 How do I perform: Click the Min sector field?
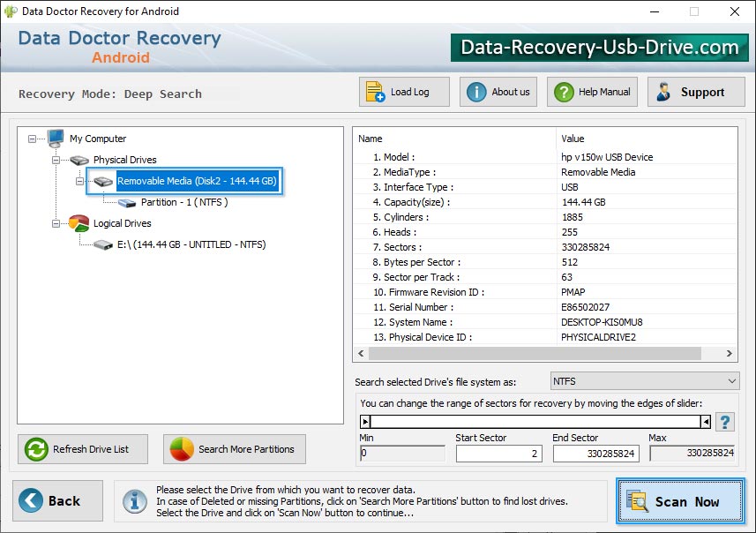[x=402, y=454]
